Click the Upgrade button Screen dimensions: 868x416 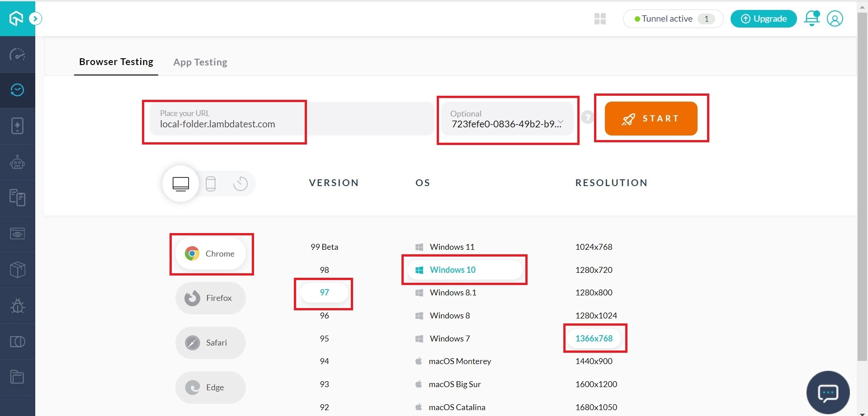pos(763,19)
